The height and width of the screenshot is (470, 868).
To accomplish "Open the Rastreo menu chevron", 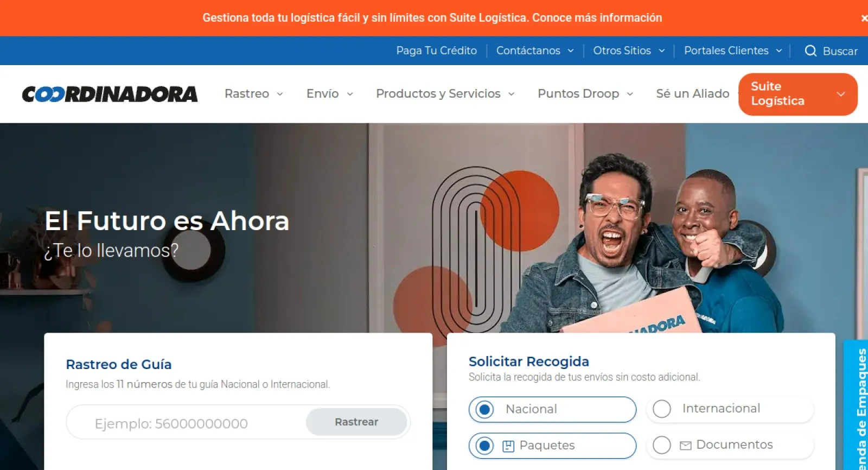I will 280,94.
